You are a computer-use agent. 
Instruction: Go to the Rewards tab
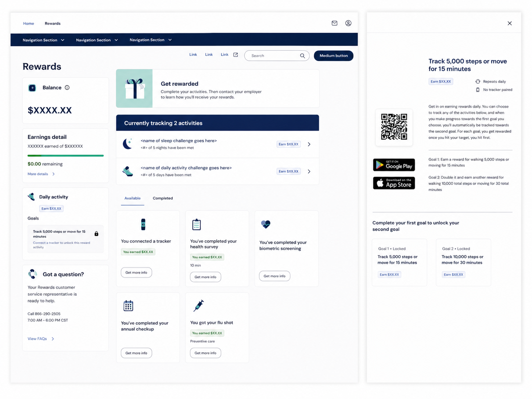(x=53, y=24)
